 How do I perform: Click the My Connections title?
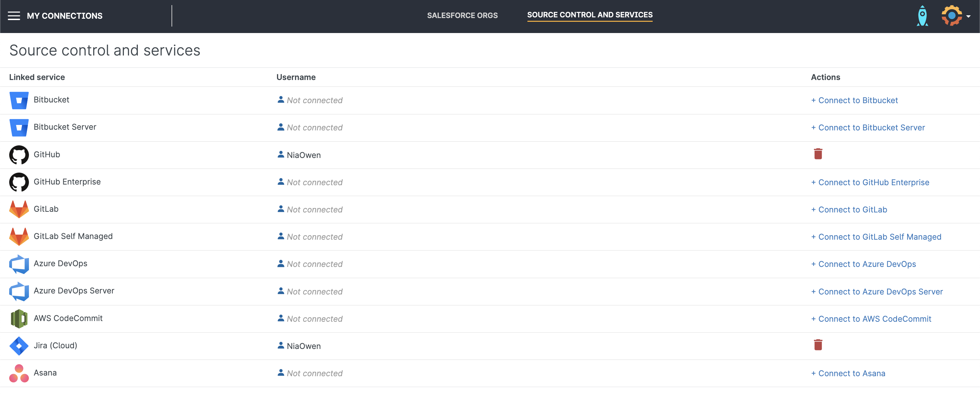(x=65, y=16)
